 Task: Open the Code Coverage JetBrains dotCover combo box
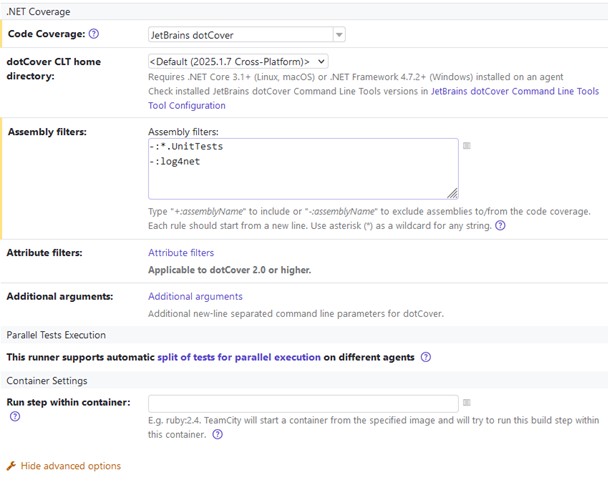(247, 34)
